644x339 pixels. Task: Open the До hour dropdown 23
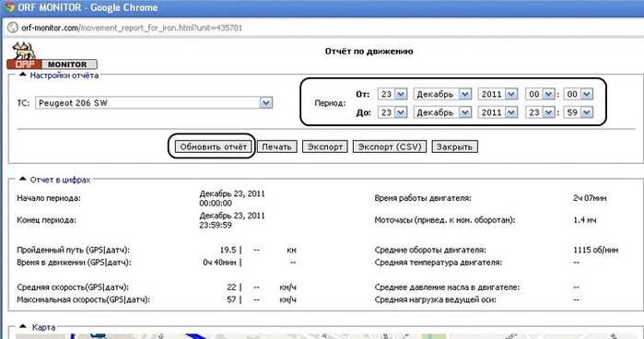(x=540, y=112)
